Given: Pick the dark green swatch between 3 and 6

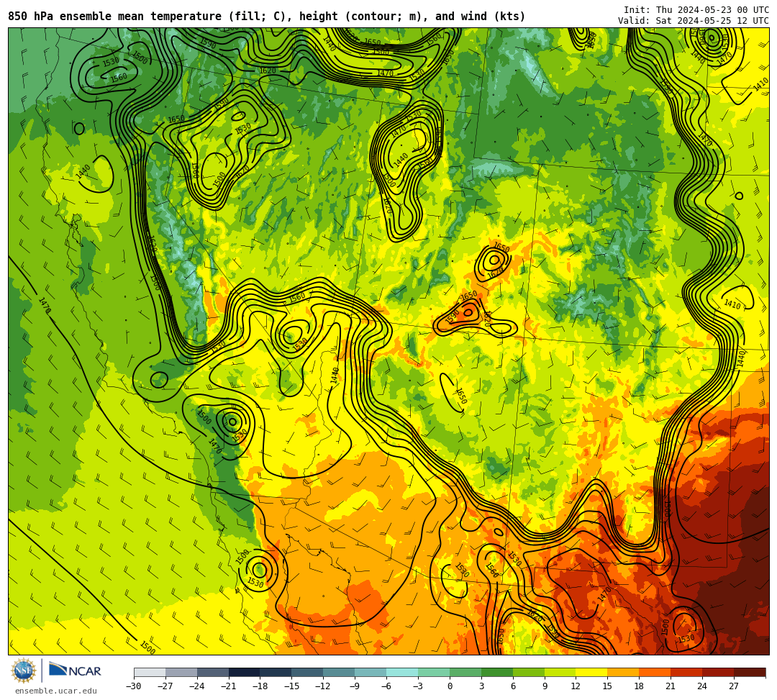Looking at the screenshot, I should [x=497, y=672].
